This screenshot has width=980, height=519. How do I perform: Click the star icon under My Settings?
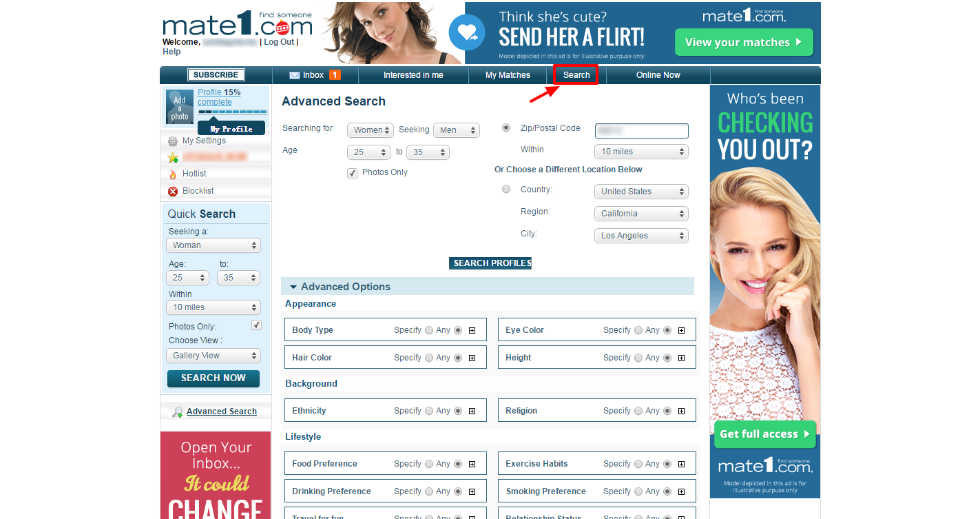(x=173, y=158)
